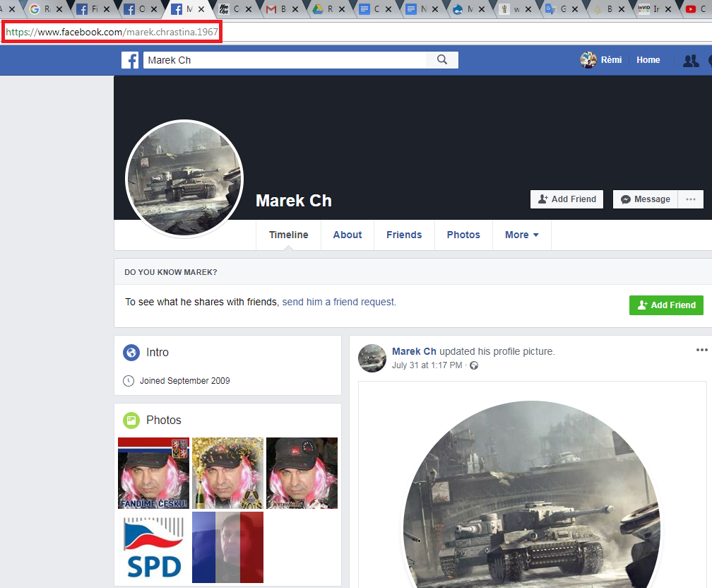This screenshot has width=712, height=588.
Task: Click the Intro globe icon
Action: [x=131, y=353]
